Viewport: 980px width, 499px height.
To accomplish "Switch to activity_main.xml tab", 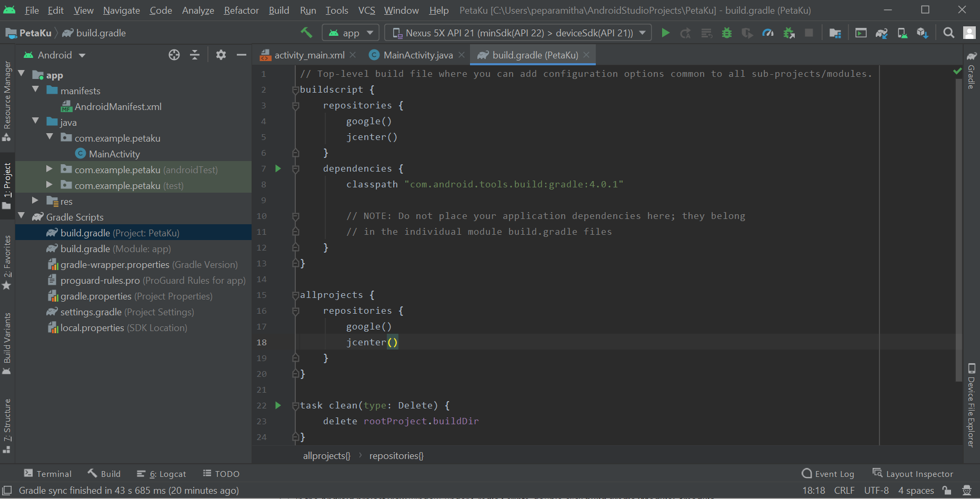I will click(309, 55).
